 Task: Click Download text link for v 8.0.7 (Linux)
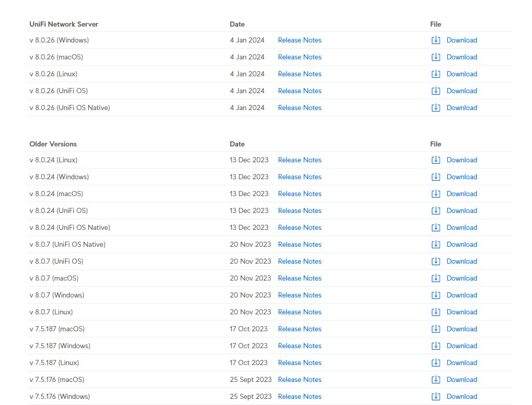462,312
